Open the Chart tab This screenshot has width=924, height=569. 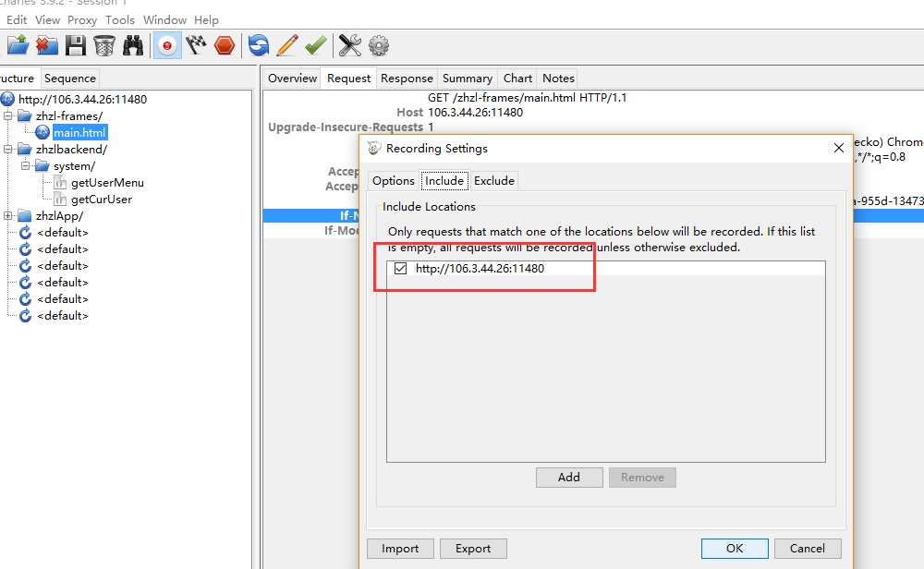(x=517, y=79)
